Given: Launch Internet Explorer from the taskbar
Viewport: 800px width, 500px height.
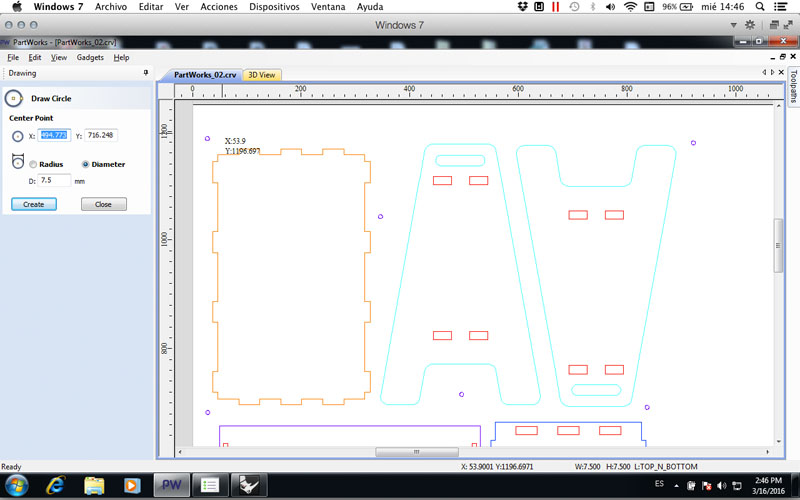Looking at the screenshot, I should click(55, 485).
